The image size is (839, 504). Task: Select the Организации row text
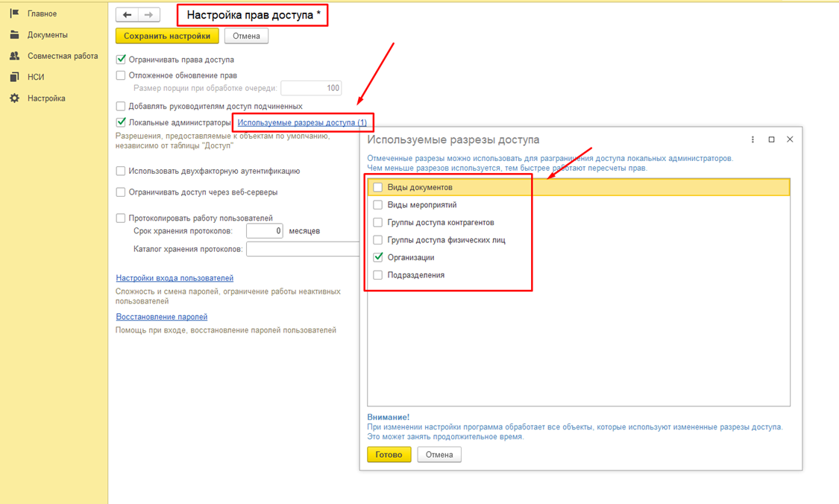(x=411, y=257)
